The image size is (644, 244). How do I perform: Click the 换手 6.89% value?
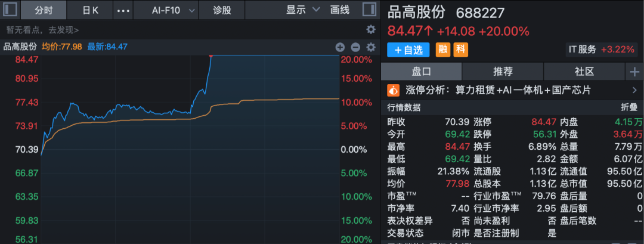coord(541,147)
